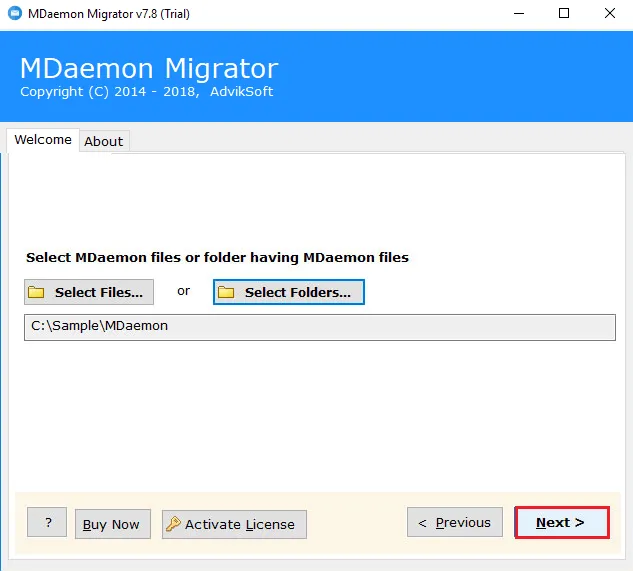
Task: Click the Buy Now button
Action: point(113,524)
